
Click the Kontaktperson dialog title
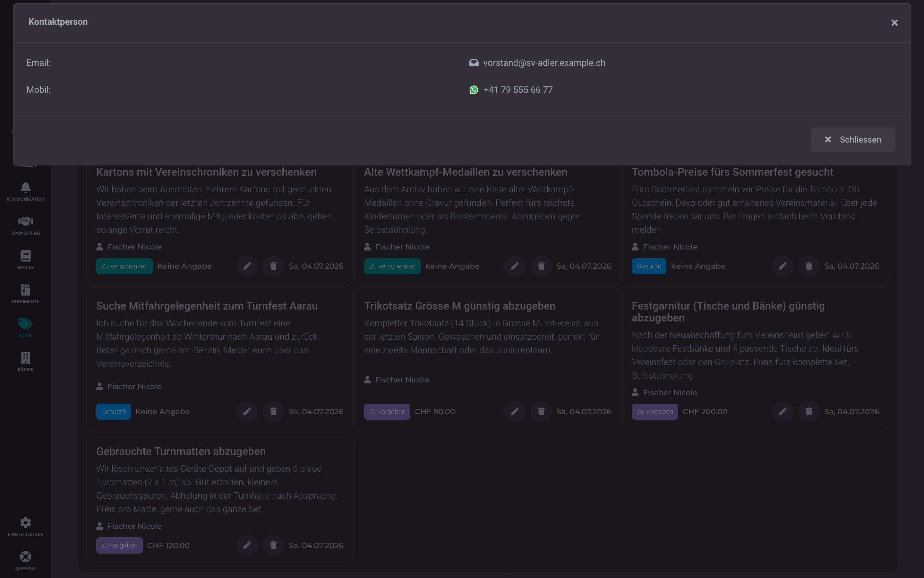pos(58,22)
